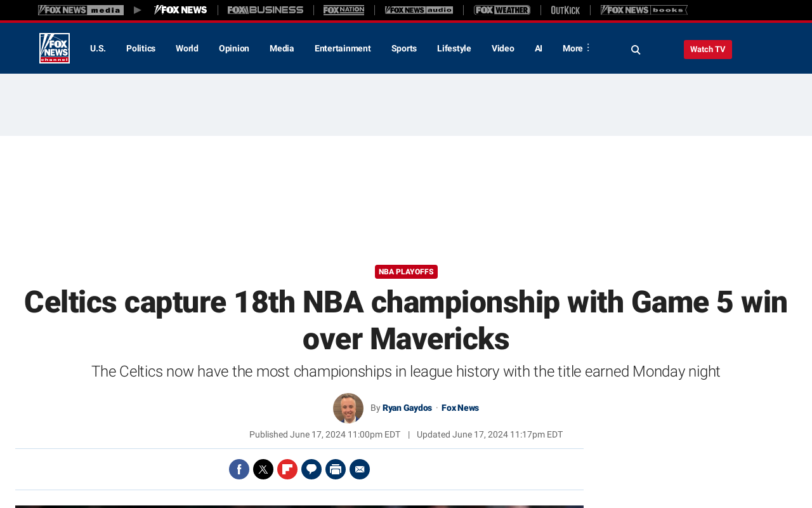Open Fox News Media logo link
This screenshot has width=812, height=508.
coord(81,10)
